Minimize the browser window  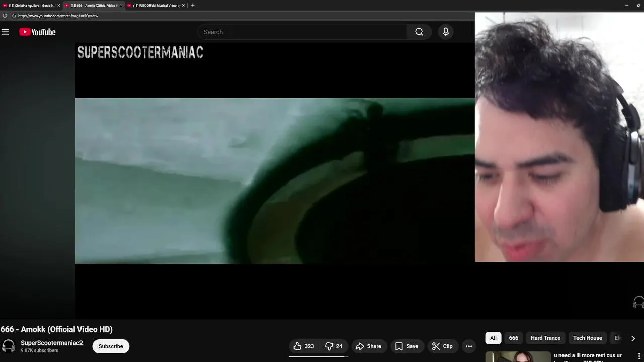coord(626,5)
